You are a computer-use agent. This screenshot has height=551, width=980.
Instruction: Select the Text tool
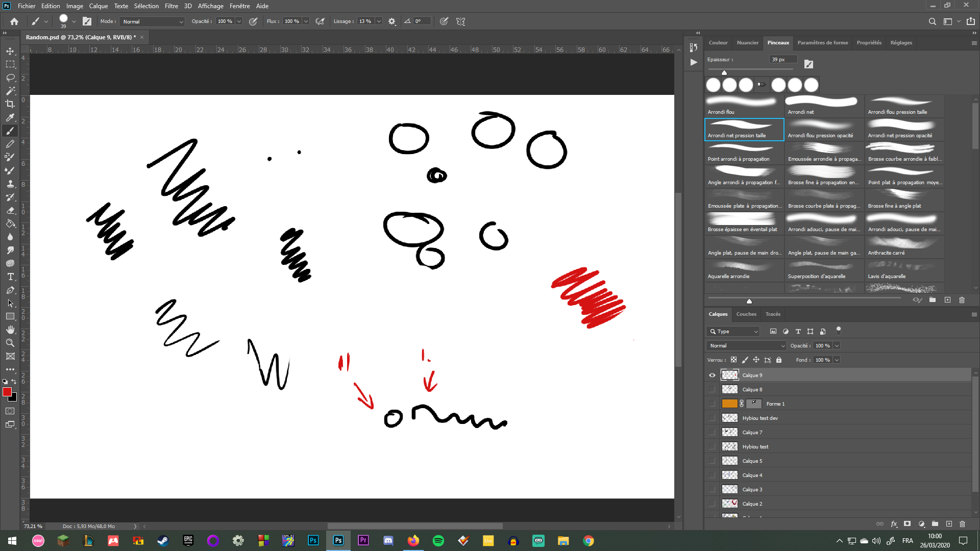(x=10, y=277)
